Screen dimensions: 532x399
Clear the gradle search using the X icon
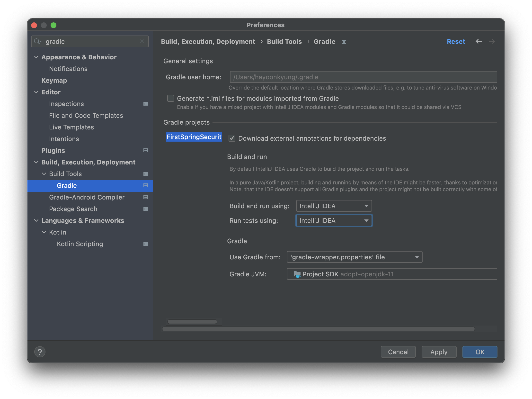point(142,41)
